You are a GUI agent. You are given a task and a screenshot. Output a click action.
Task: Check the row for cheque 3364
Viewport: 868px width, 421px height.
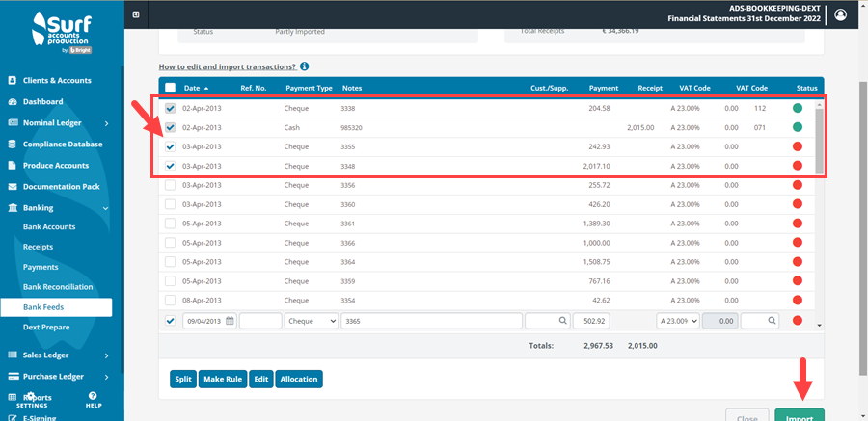tap(171, 262)
